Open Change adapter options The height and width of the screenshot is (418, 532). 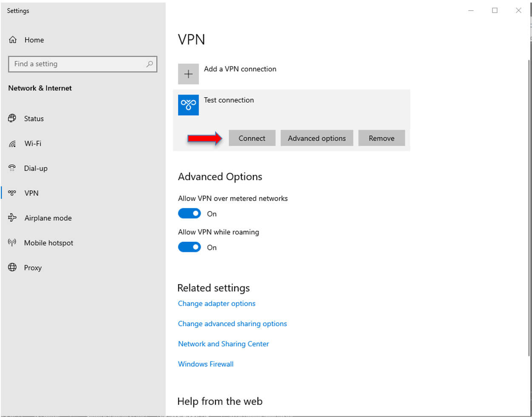pos(216,303)
